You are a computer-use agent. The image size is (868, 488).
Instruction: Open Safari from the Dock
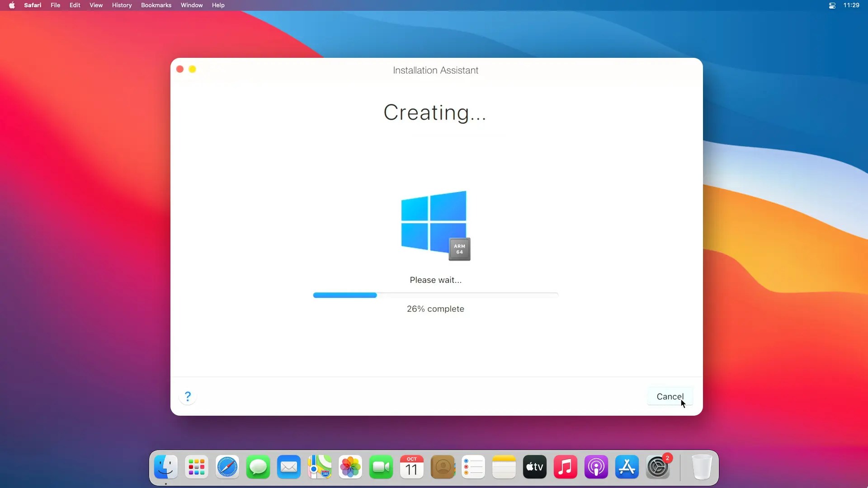click(x=227, y=467)
